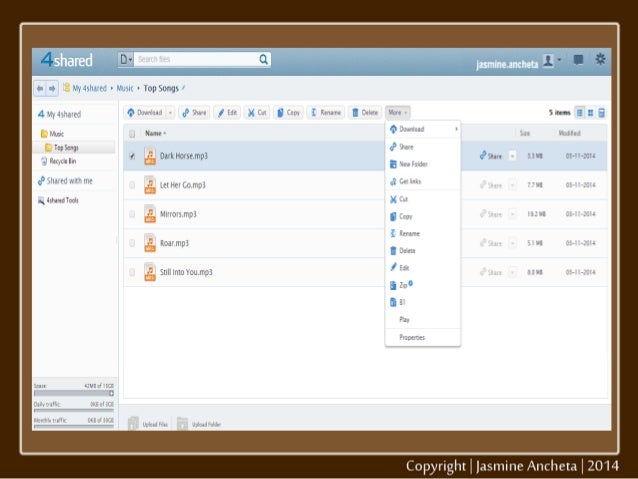
Task: Switch to grid view icon
Action: tap(590, 113)
